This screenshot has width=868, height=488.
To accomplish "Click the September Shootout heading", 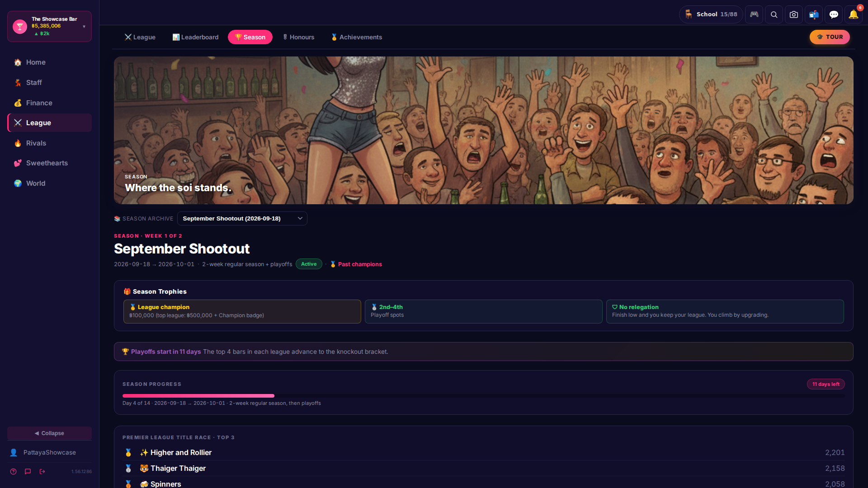I will pos(182,249).
